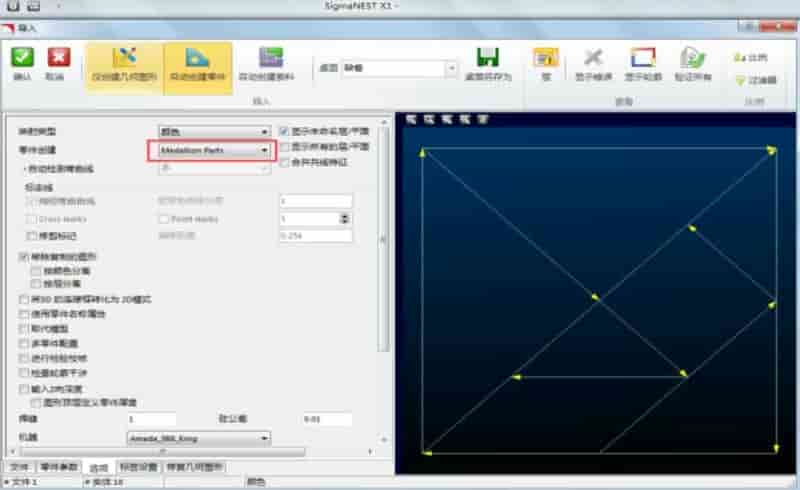This screenshot has width=800, height=490.
Task: Click the grey X show-errors icon
Action: click(593, 58)
